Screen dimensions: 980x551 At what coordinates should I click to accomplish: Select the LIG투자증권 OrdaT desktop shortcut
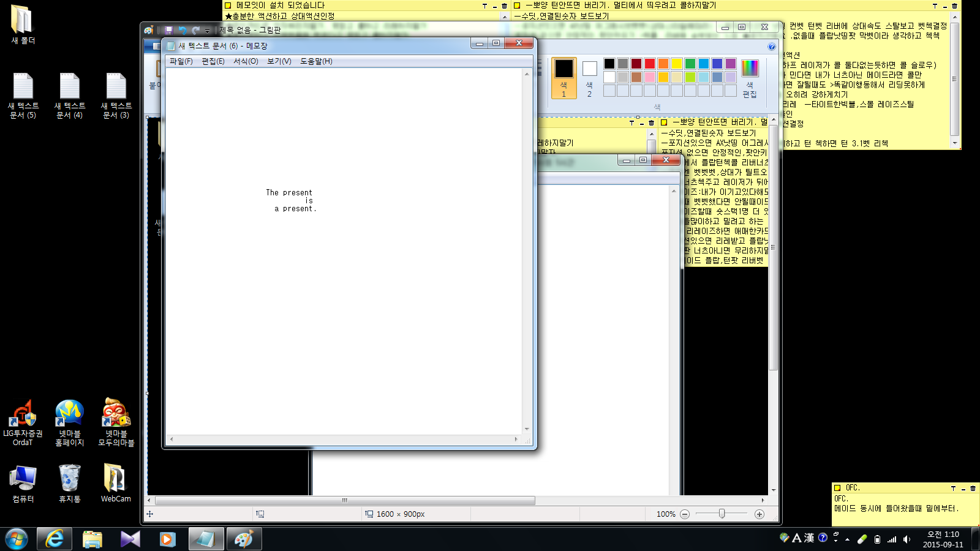coord(23,422)
